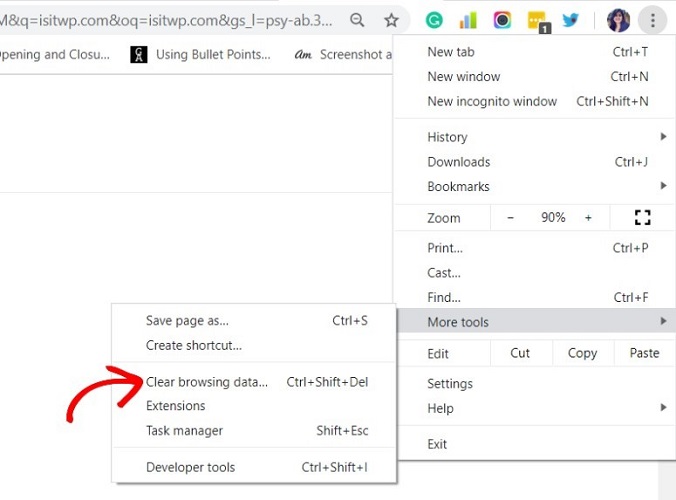The height and width of the screenshot is (500, 676).
Task: Open the round camera lens extension icon
Action: (x=502, y=20)
